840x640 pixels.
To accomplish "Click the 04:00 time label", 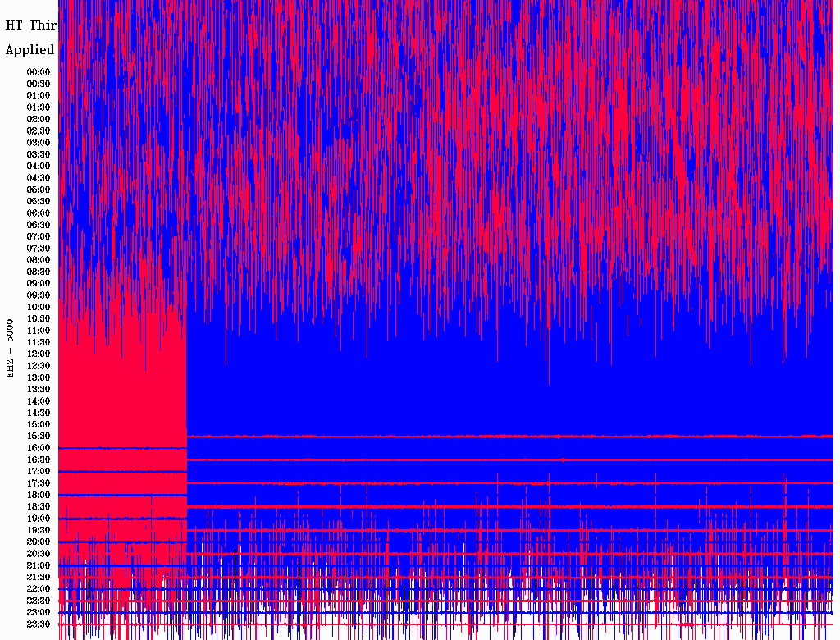I will pos(39,167).
